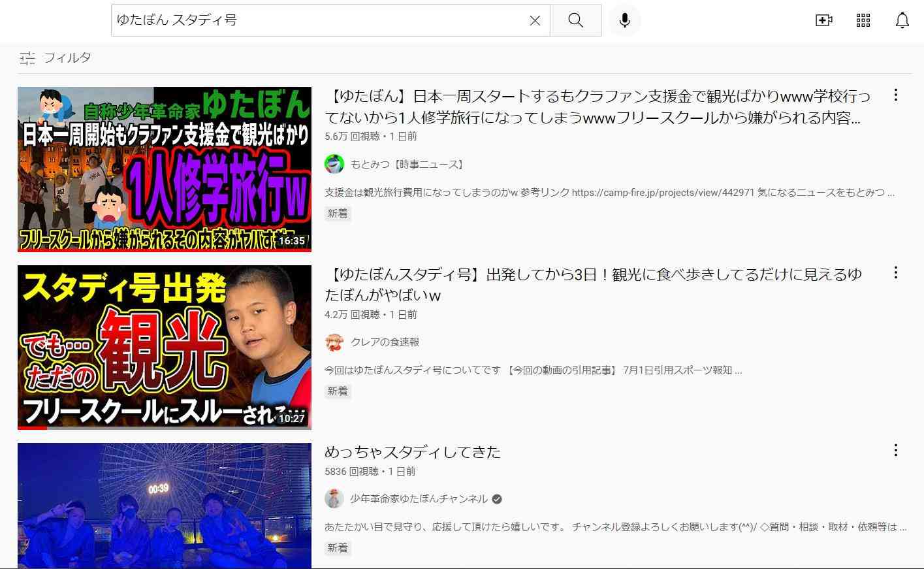Click the 10:27 duration badge

(291, 419)
